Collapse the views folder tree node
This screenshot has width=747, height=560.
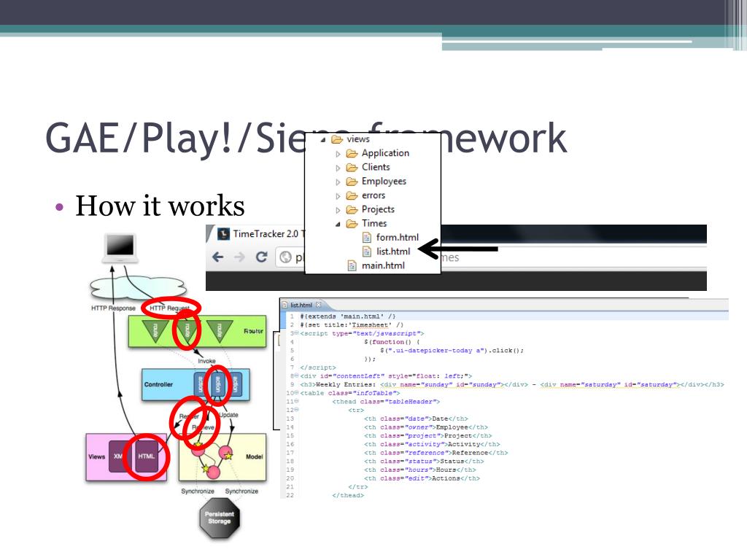tap(323, 140)
